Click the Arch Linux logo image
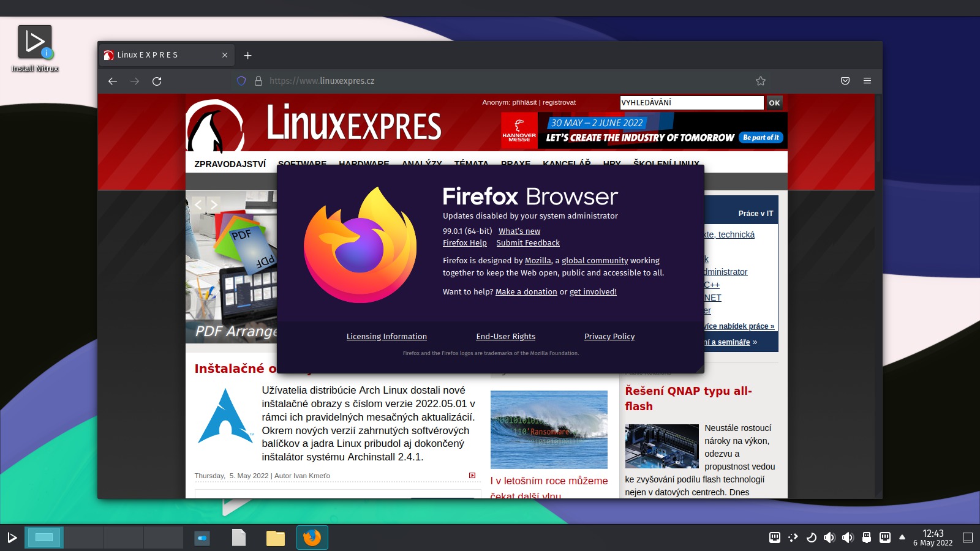The width and height of the screenshot is (980, 551). coord(226,416)
